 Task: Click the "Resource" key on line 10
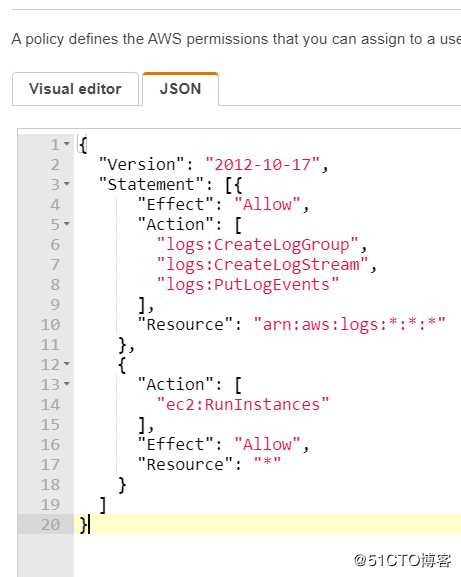(x=185, y=325)
